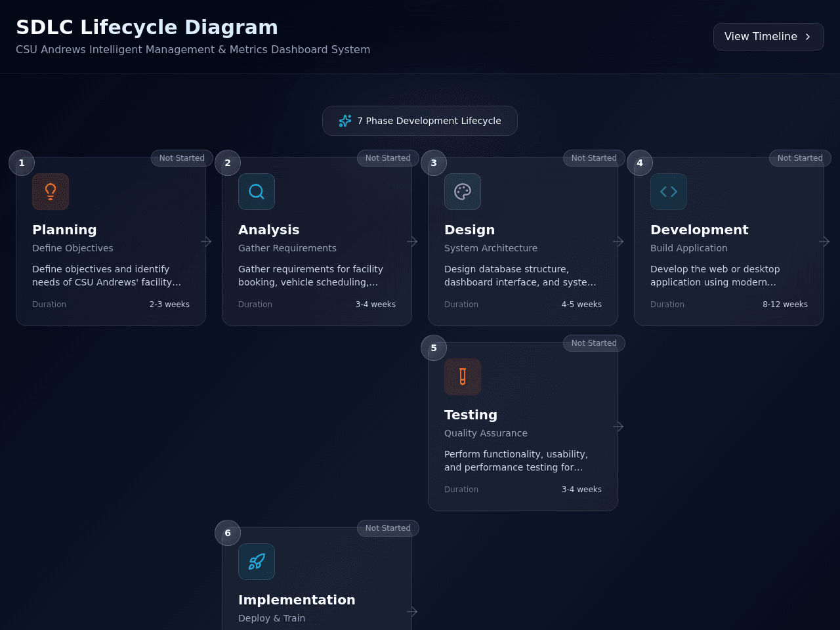Click the 8-12 weeks duration value
Screen dimensions: 840x630
tap(785, 304)
